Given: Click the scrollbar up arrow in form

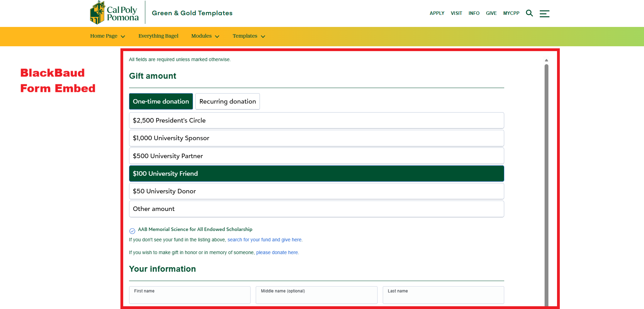Looking at the screenshot, I should [546, 60].
